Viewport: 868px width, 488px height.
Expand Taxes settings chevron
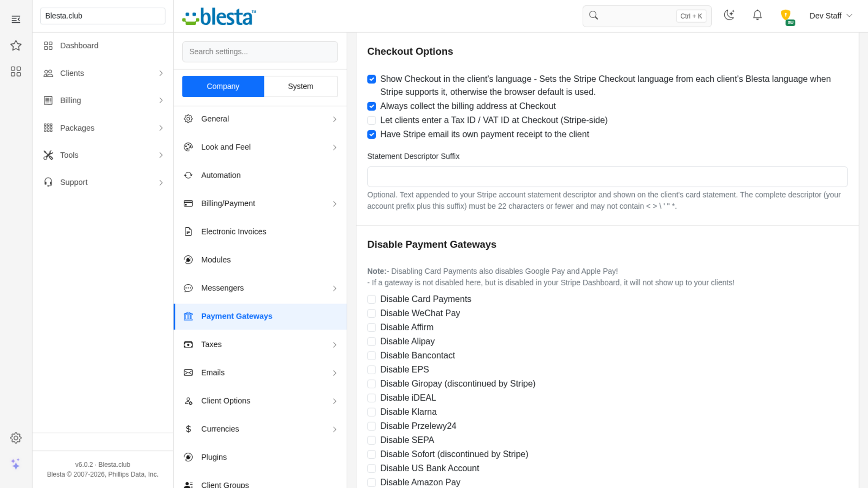coord(335,345)
